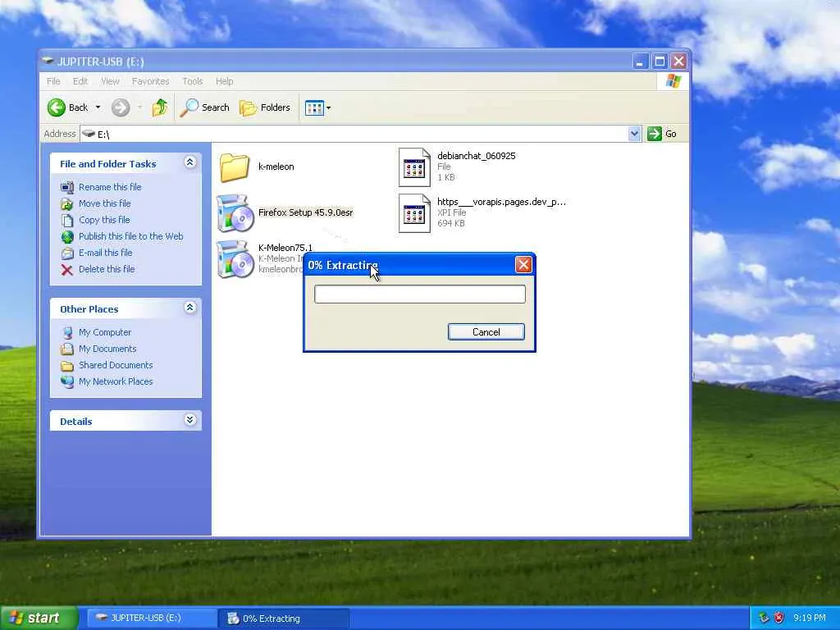Open the Favorites menu
Screen dimensions: 840x630
point(151,81)
